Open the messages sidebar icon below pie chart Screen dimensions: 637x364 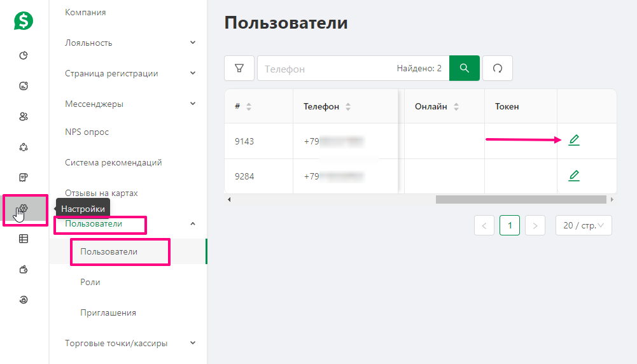[24, 86]
